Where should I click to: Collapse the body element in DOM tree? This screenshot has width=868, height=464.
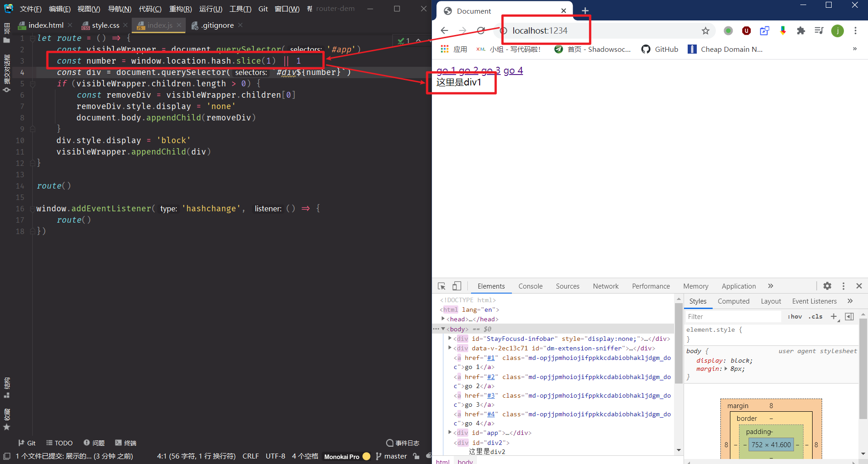click(x=443, y=329)
